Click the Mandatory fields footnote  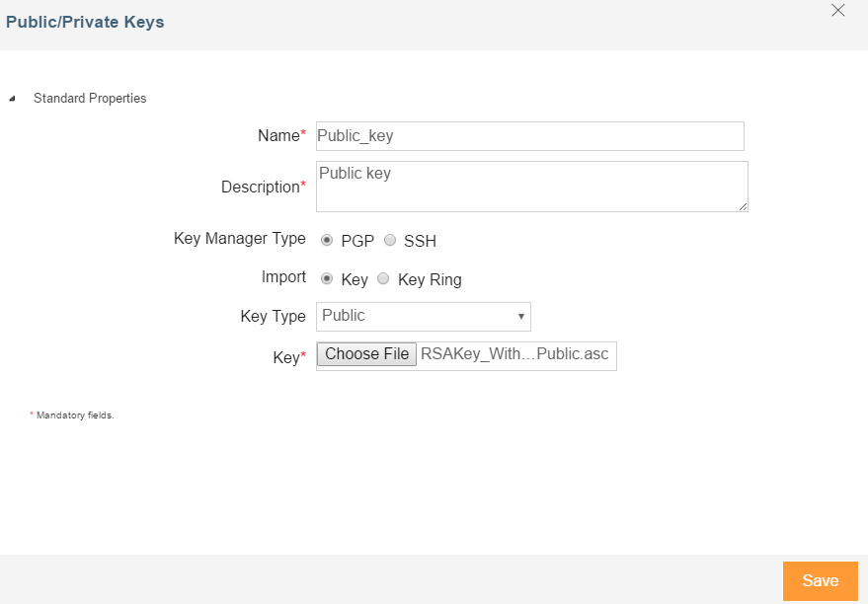tap(75, 415)
